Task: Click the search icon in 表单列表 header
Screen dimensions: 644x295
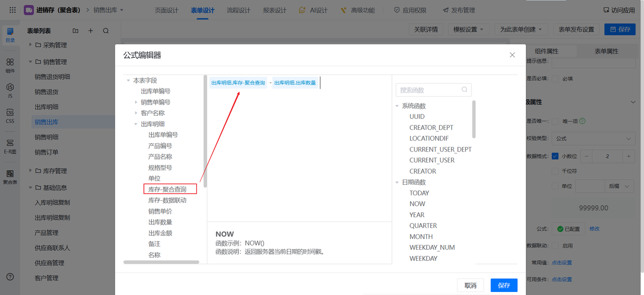Action: pyautogui.click(x=106, y=31)
